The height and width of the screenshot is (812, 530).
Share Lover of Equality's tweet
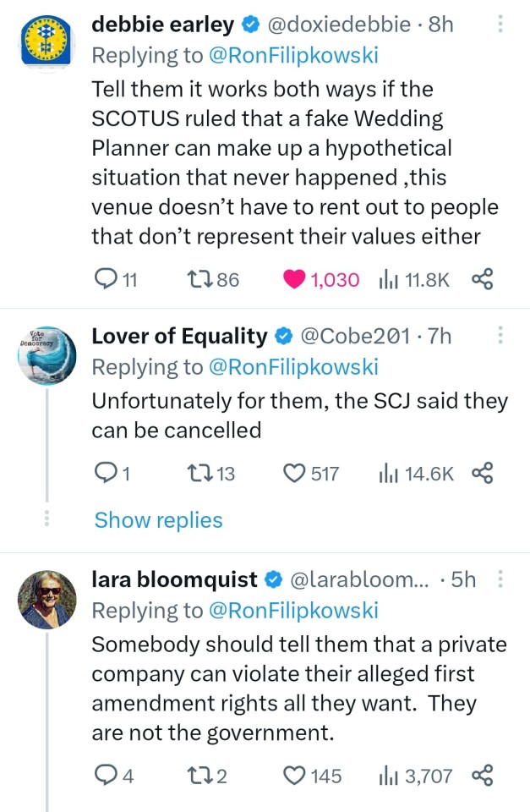tap(482, 474)
